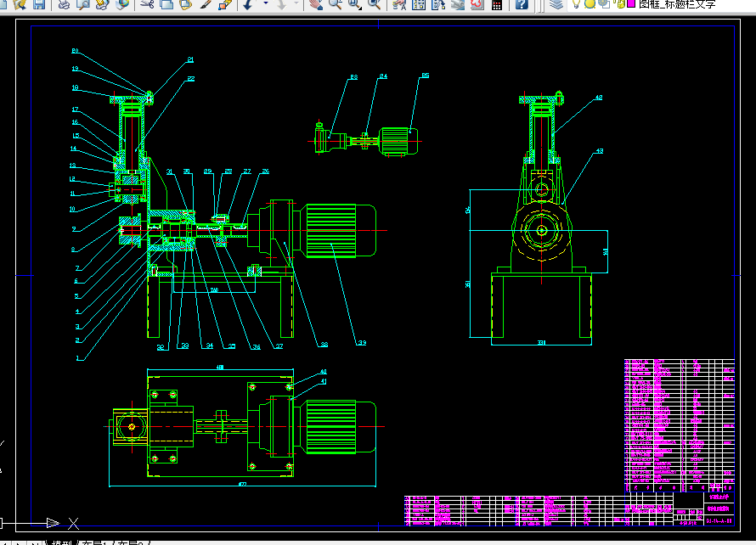Click the magenta layer color swatch
Viewport: 756px width, 545px height.
(x=630, y=4)
